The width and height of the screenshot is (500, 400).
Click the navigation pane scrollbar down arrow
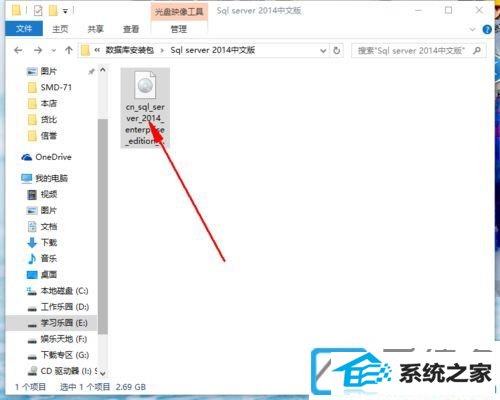(103, 373)
